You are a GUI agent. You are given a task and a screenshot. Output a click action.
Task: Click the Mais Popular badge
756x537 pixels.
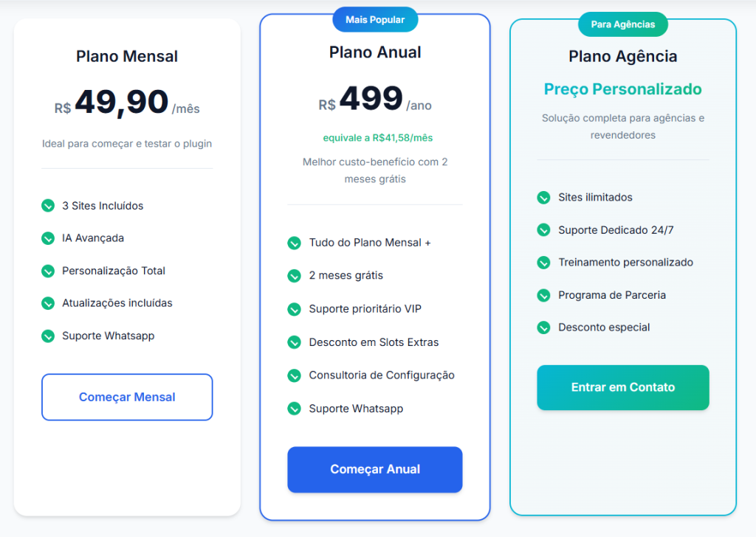[375, 20]
